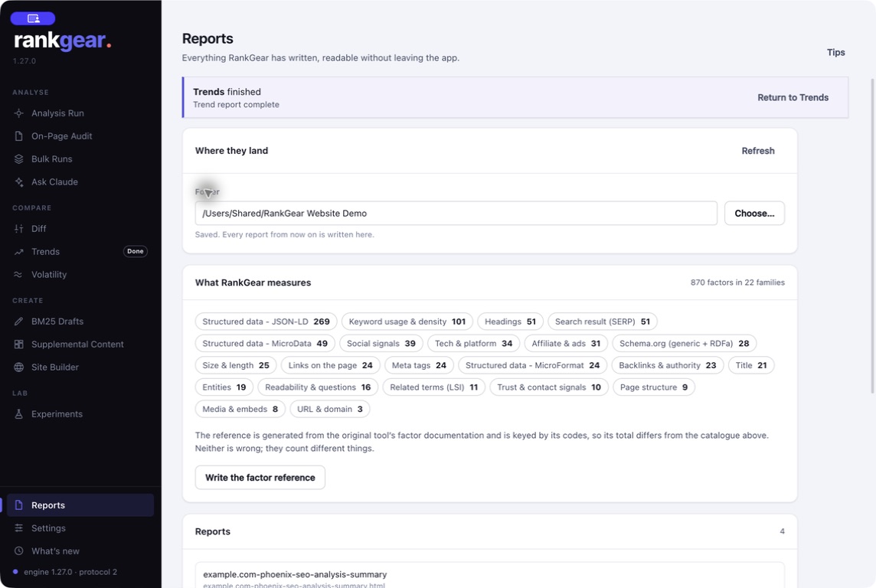
Task: Click the Structured data - MicroData chip
Action: point(265,344)
